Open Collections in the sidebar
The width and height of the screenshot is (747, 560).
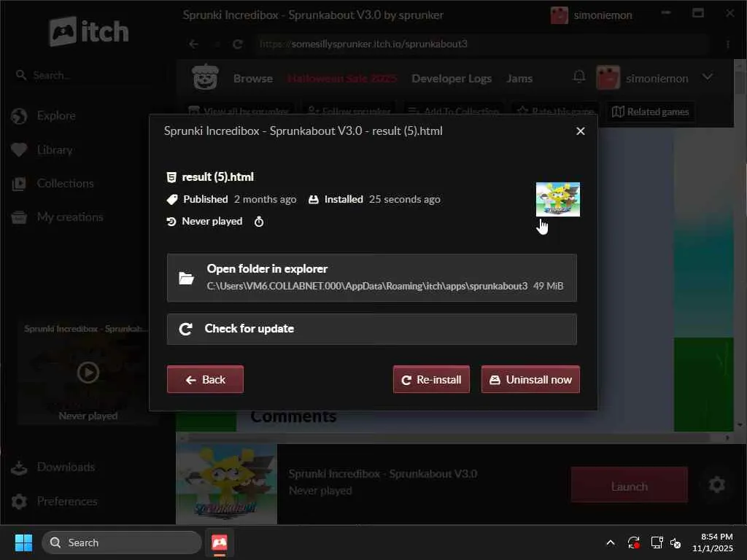tap(65, 183)
